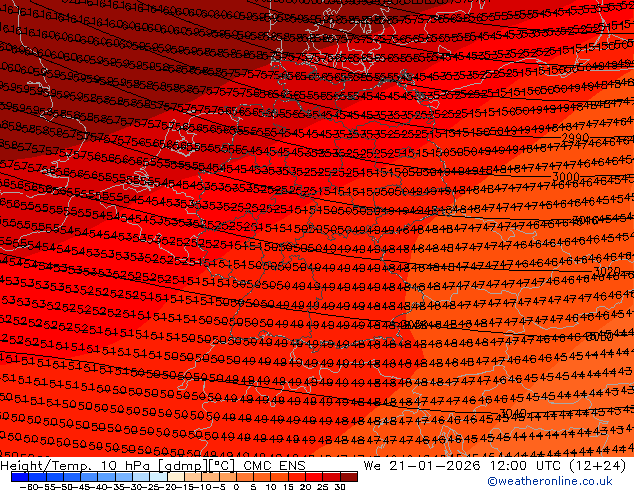The image size is (634, 490).
Task: Click the 3040 contour line label
Action: (x=514, y=413)
